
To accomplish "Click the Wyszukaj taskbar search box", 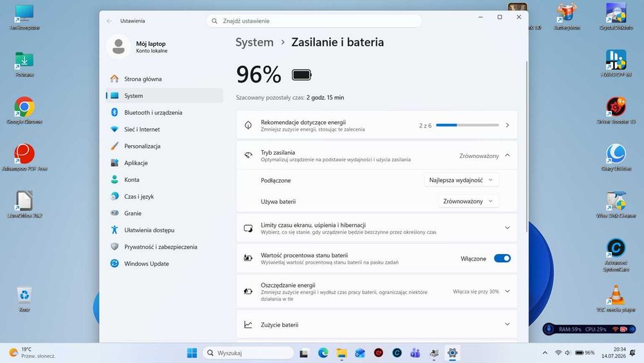I will click(x=249, y=353).
